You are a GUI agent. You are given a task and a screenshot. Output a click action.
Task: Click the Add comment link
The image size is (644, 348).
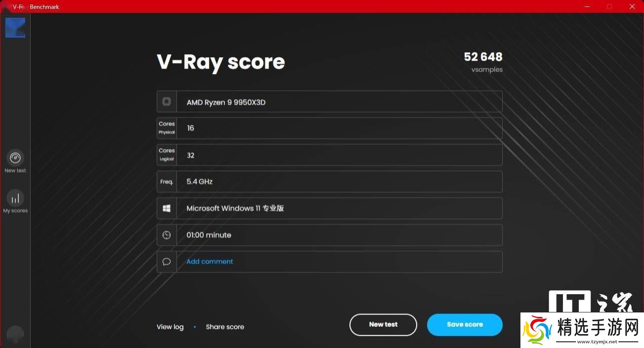pos(210,262)
